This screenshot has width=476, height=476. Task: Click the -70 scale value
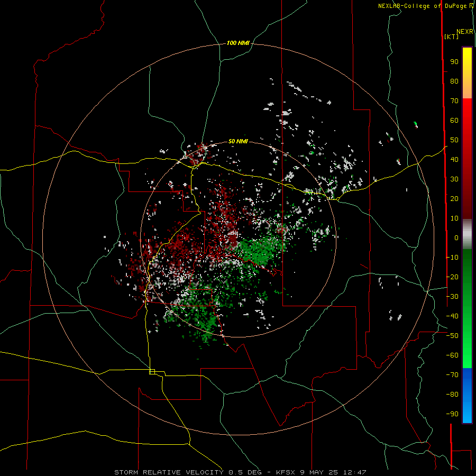[x=452, y=375]
